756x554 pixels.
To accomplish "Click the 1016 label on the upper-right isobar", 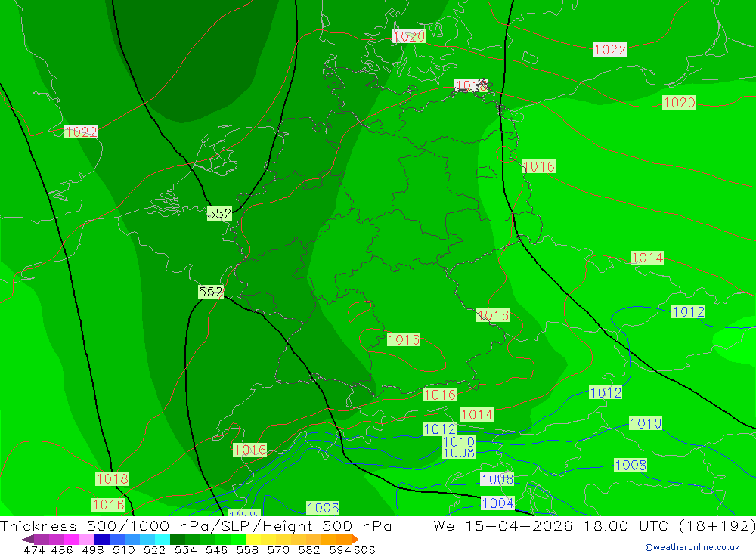I will click(538, 166).
